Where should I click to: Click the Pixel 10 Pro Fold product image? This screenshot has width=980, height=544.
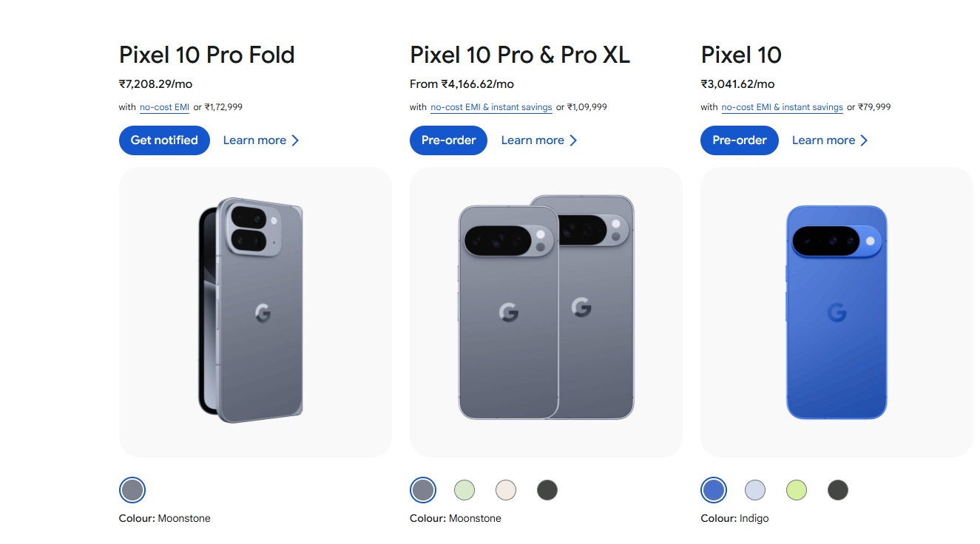254,310
